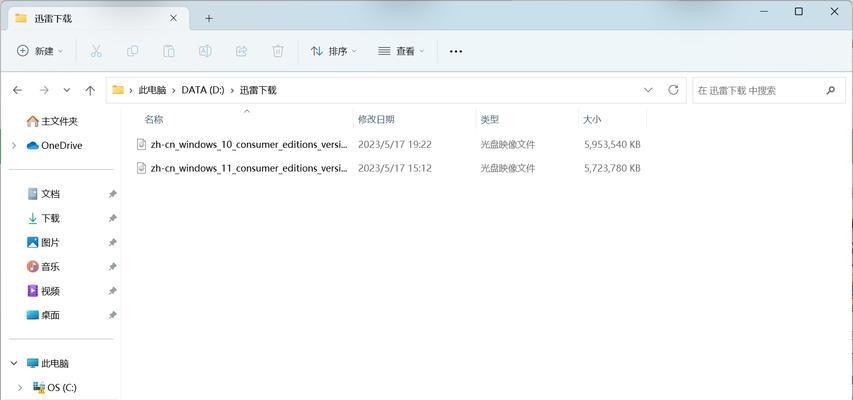Click the Paste clipboard icon
The height and width of the screenshot is (400, 853).
(169, 51)
